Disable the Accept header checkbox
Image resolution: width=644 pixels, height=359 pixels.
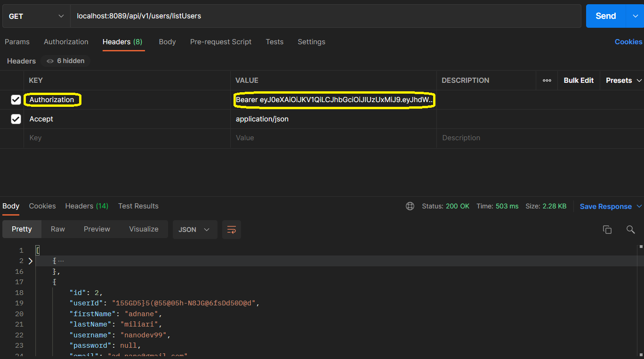(16, 119)
